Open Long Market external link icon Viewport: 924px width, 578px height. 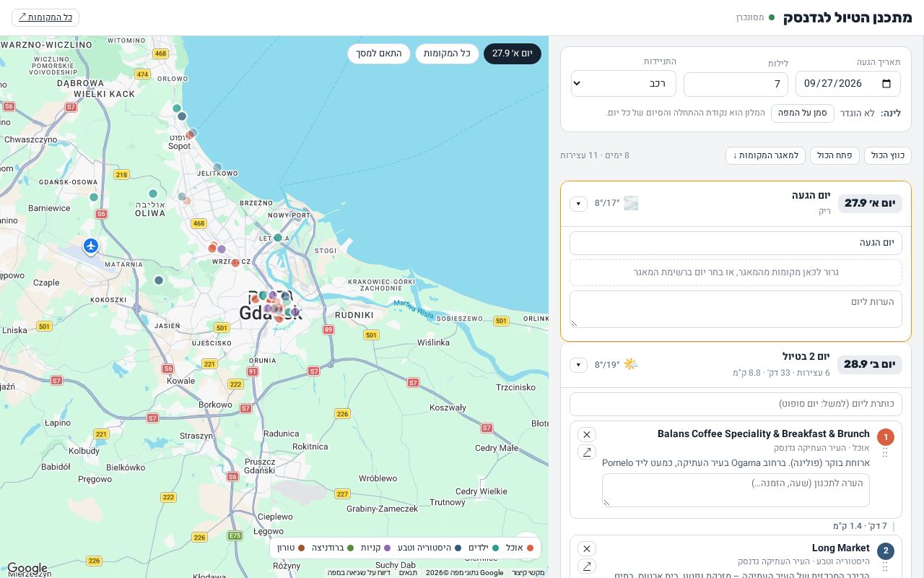(587, 566)
